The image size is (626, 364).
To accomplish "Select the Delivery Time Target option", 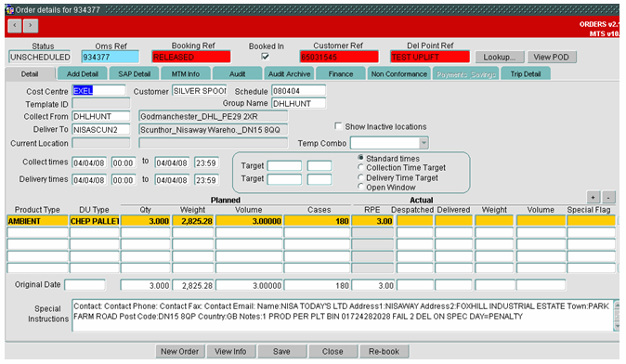I will click(x=361, y=177).
